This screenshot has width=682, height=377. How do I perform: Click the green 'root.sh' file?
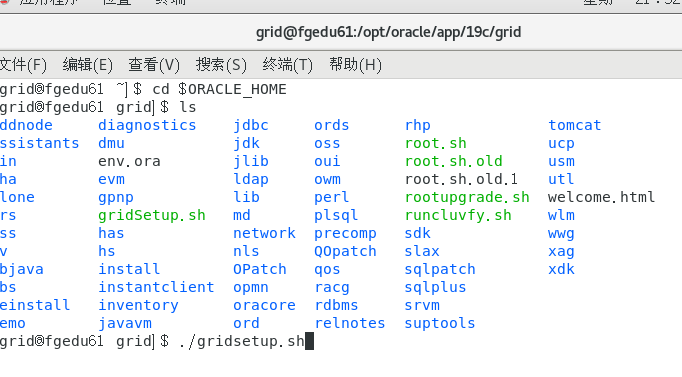tap(436, 143)
